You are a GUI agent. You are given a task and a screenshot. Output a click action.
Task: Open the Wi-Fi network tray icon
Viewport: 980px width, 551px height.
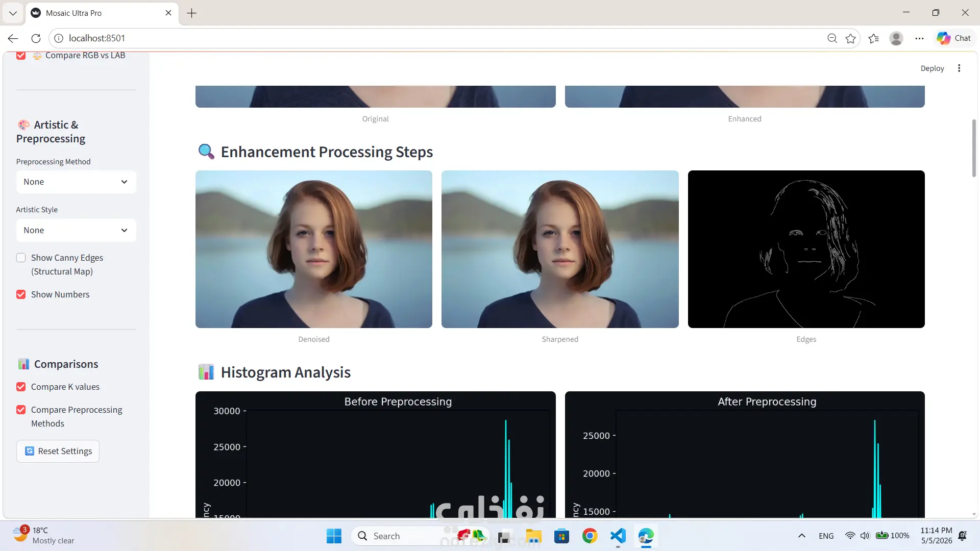[x=850, y=536]
